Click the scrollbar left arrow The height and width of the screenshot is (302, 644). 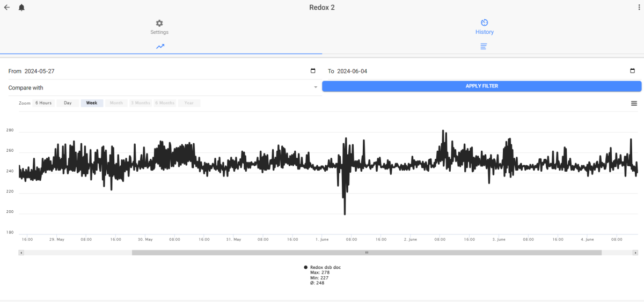tap(21, 253)
